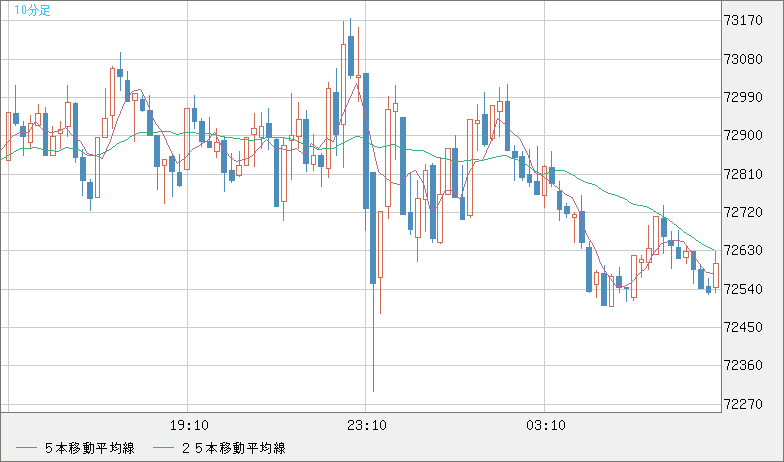
Task: Click price axis label 73080
Action: click(x=744, y=60)
